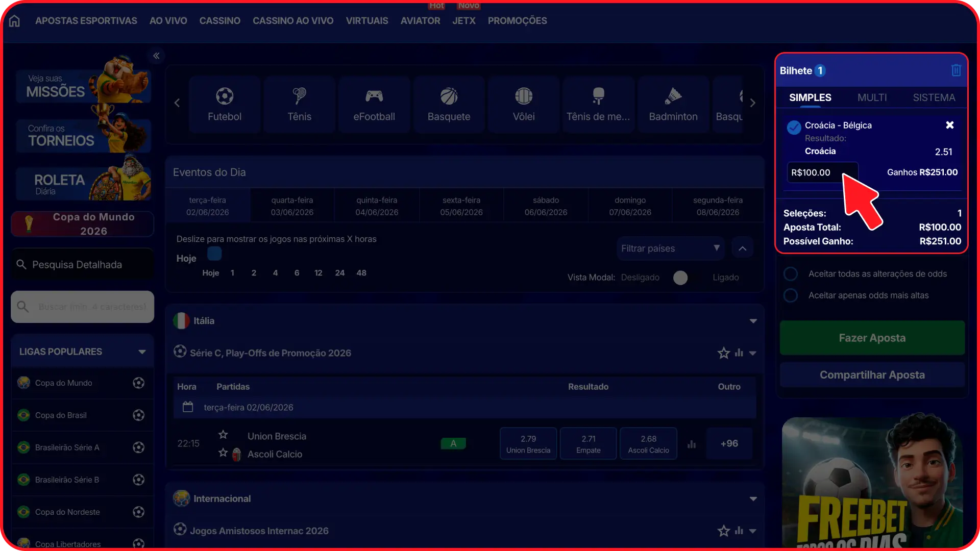This screenshot has width=980, height=551.
Task: Select the sábado 06/06/2026 tab
Action: point(546,206)
